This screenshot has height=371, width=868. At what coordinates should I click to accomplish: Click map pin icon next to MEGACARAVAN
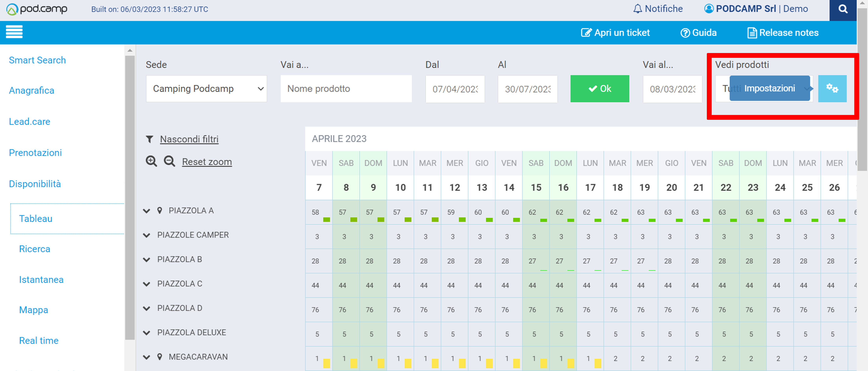(160, 357)
